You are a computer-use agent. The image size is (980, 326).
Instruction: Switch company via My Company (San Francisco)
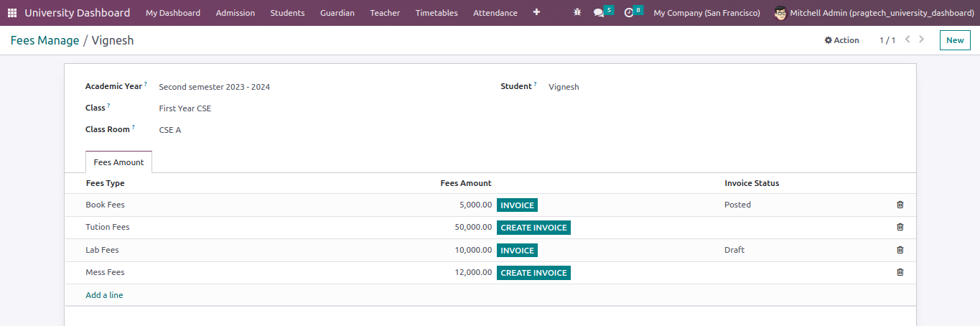click(x=706, y=13)
